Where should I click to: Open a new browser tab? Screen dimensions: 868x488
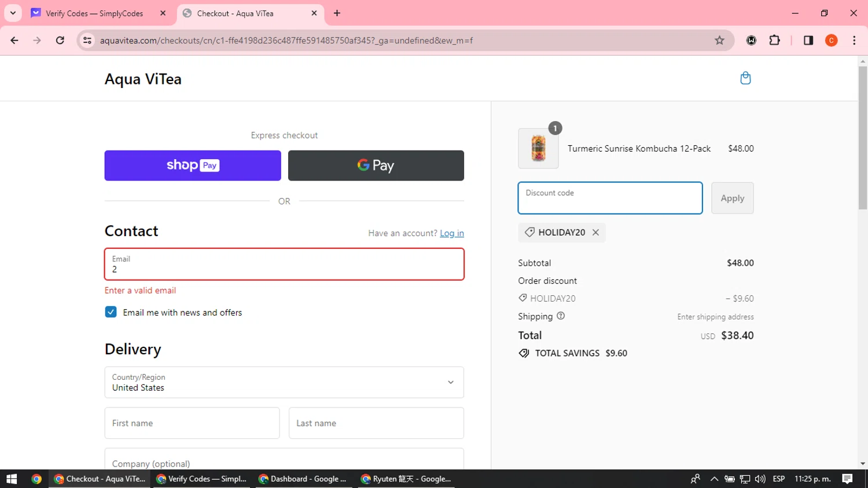tap(337, 13)
